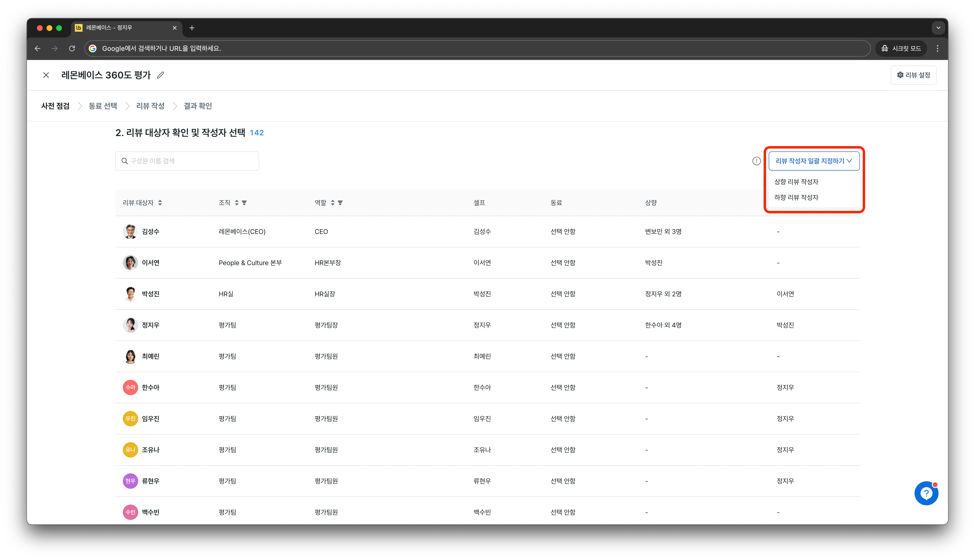975x560 pixels.
Task: Go to the 결과 확인 step
Action: coord(198,106)
